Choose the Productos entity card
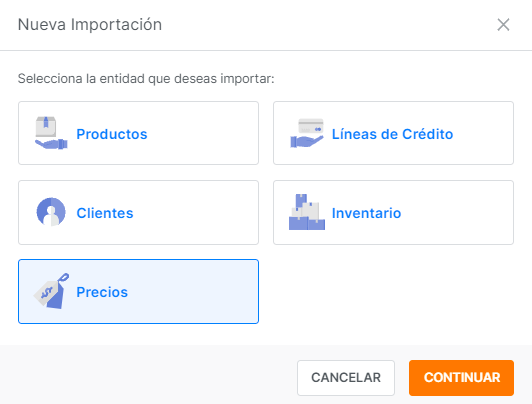 pos(138,133)
